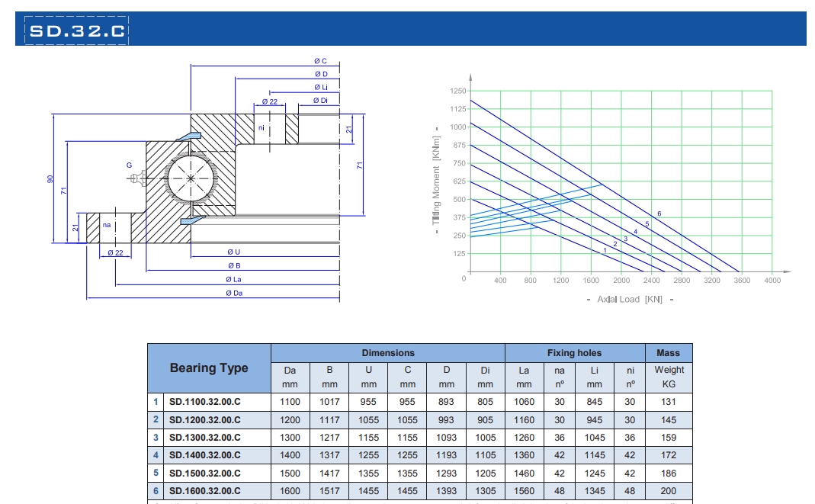The width and height of the screenshot is (815, 504).
Task: Click the 4000 tick on axial load axis
Action: [772, 280]
